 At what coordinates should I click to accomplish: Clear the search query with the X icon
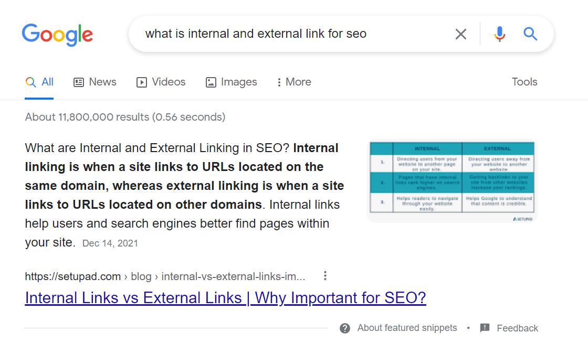tap(460, 34)
